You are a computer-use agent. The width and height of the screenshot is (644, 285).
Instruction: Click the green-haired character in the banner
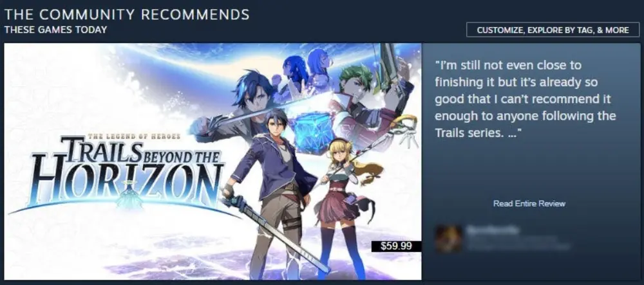pyautogui.click(x=361, y=102)
